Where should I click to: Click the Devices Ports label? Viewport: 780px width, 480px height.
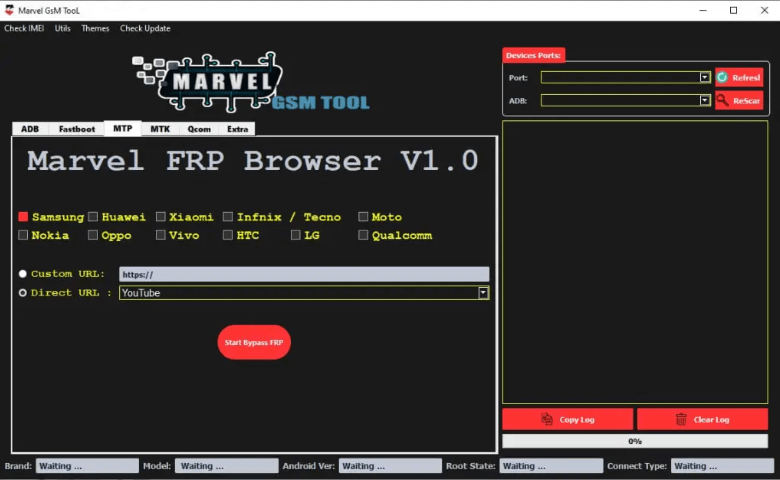[533, 55]
